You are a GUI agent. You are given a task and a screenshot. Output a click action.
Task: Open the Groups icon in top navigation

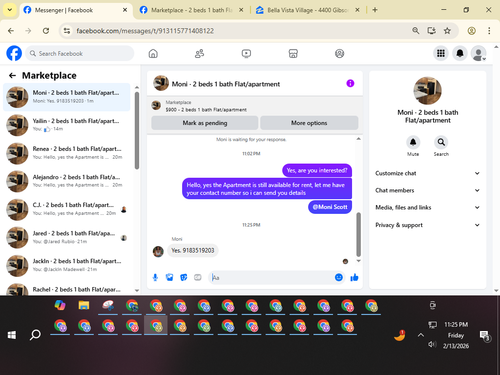[x=339, y=53]
